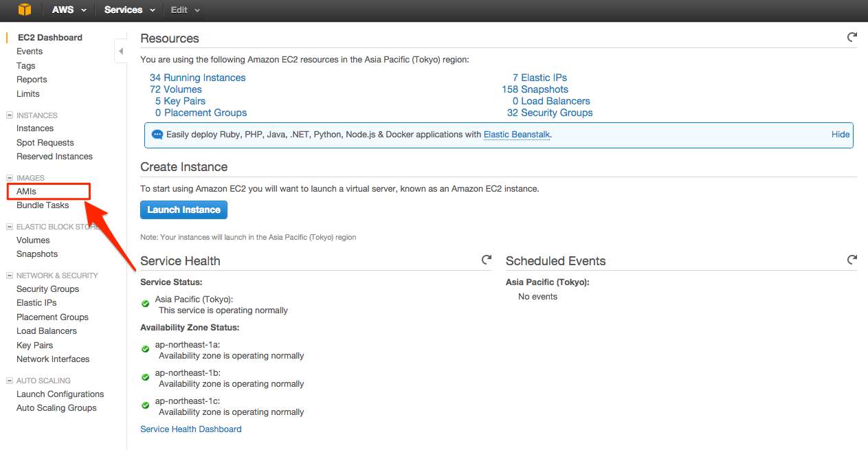Viewport: 868px width, 450px height.
Task: View 0 Placement Groups resource link
Action: pos(201,113)
